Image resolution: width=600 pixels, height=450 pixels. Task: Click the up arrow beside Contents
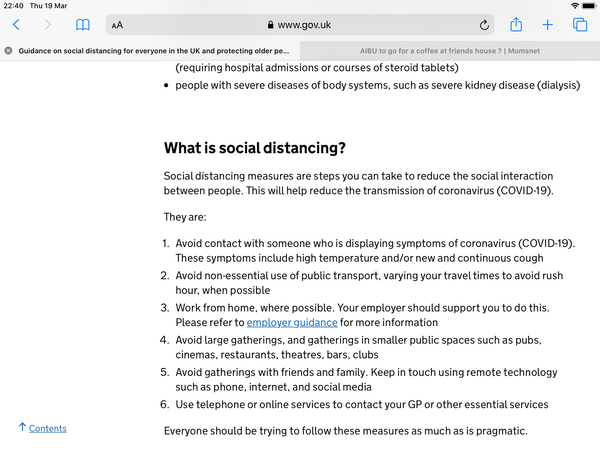tap(22, 428)
